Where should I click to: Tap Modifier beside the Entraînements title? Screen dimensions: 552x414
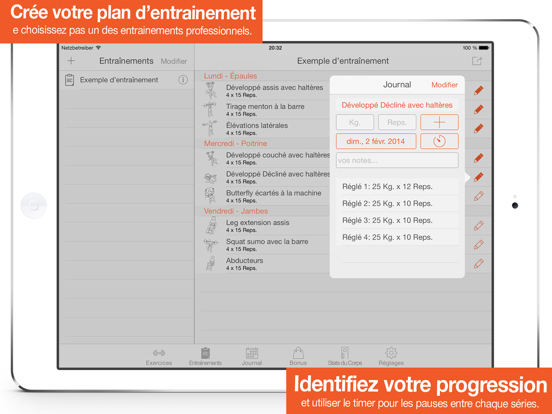click(x=174, y=61)
